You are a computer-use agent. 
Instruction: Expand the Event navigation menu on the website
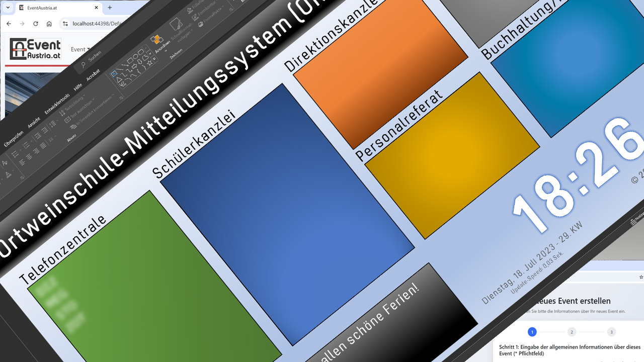[x=80, y=49]
